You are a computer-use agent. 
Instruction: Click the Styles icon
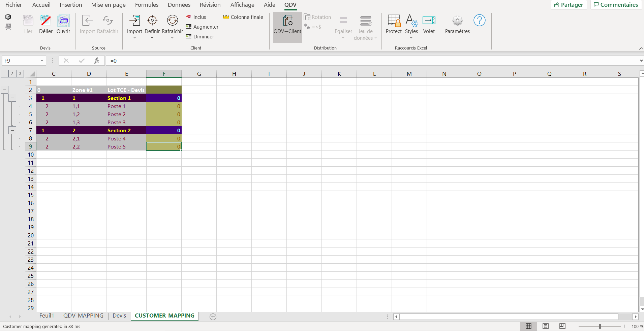[411, 21]
